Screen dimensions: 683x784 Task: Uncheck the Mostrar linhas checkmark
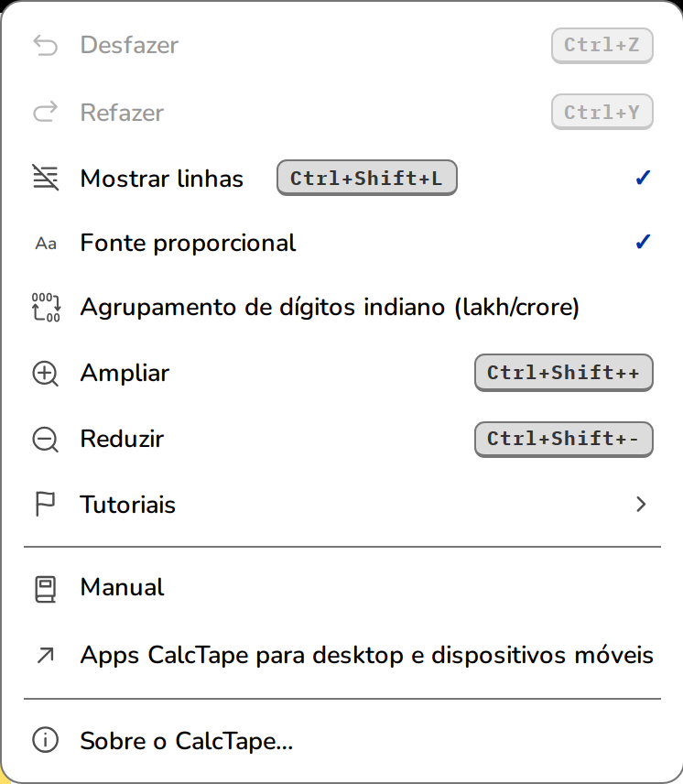(x=643, y=178)
